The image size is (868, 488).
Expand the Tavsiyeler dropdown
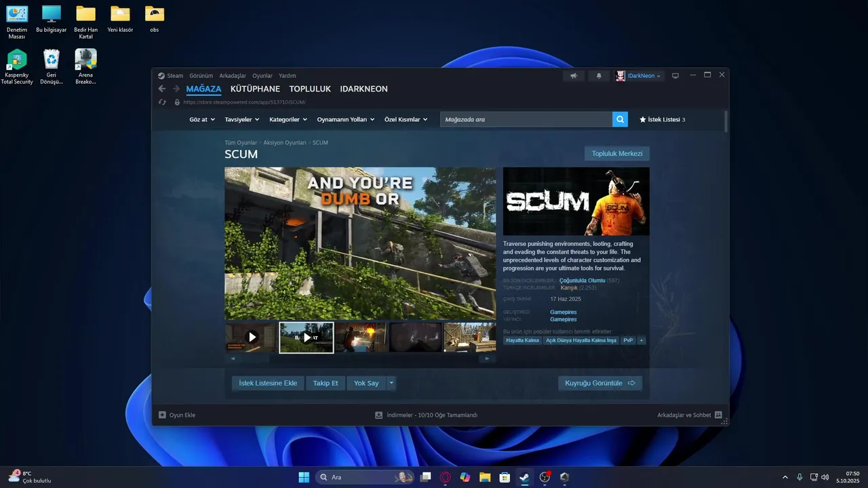[241, 119]
